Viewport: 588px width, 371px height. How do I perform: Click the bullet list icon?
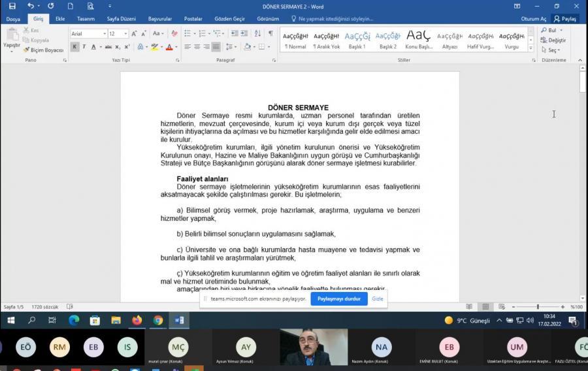[188, 33]
